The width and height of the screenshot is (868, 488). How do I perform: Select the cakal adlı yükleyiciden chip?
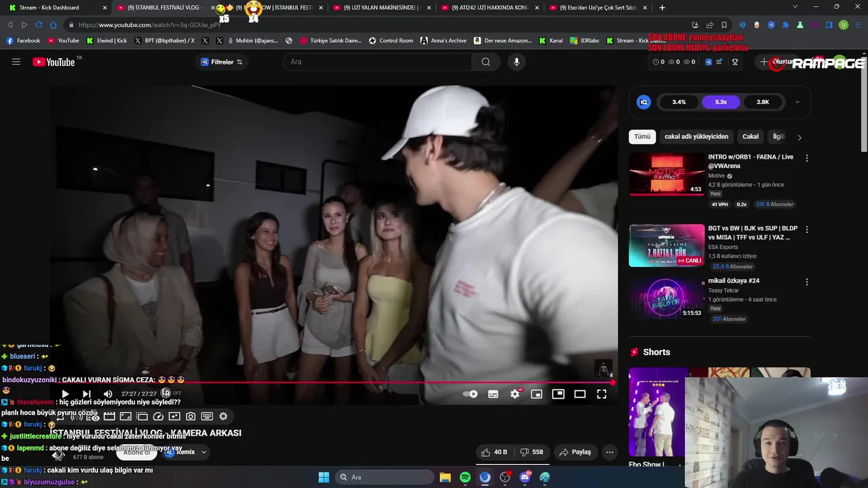696,136
